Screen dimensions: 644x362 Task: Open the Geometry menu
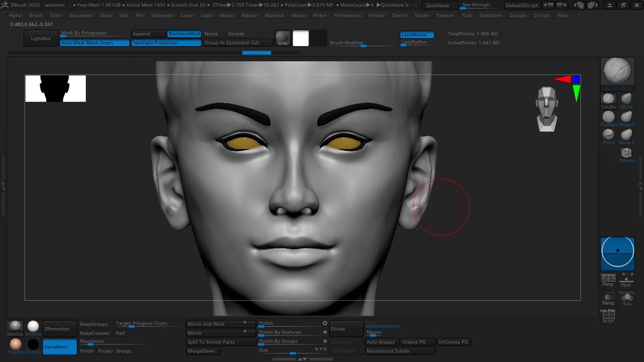pos(162,16)
